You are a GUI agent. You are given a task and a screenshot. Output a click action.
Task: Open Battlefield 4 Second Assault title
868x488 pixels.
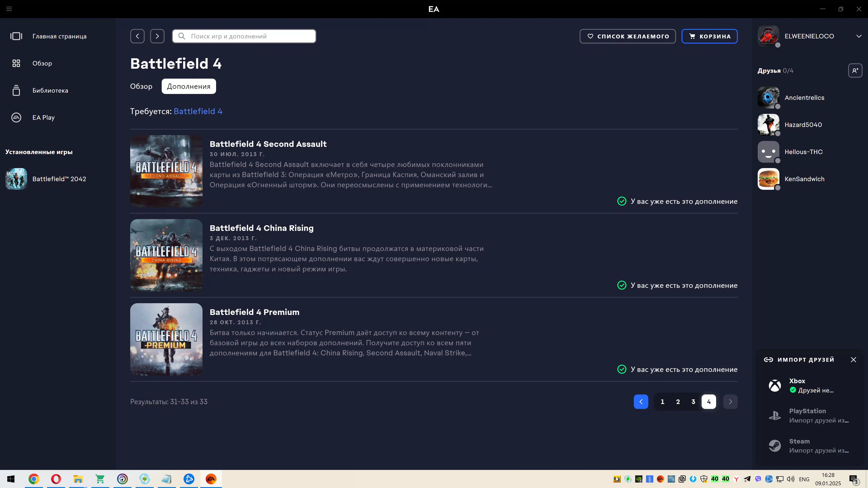(268, 144)
